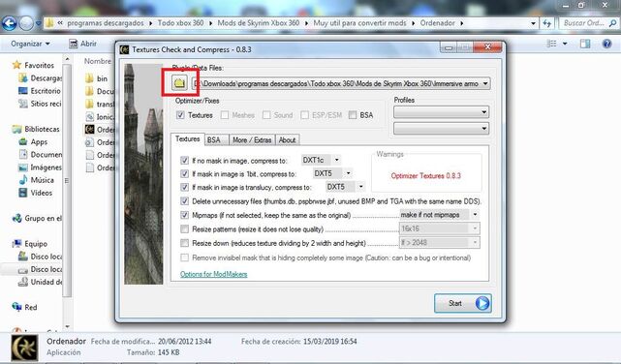Toggle the preview pane icon

pos(585,44)
